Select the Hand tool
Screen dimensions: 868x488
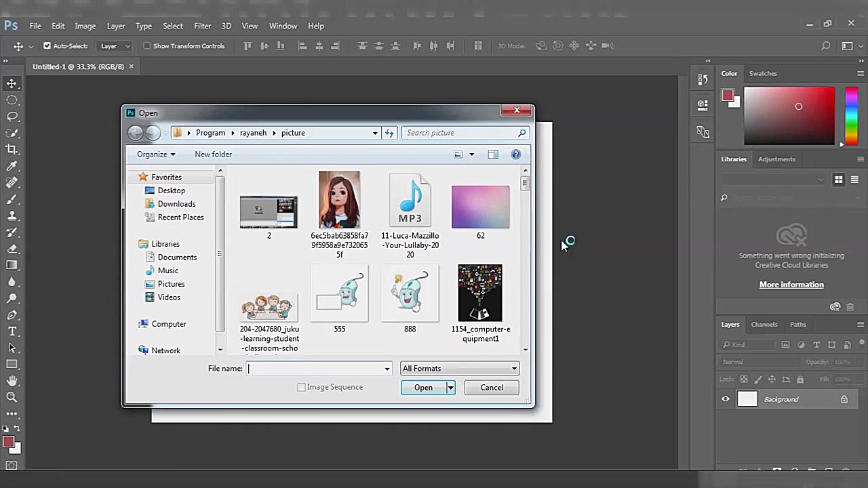(x=12, y=381)
